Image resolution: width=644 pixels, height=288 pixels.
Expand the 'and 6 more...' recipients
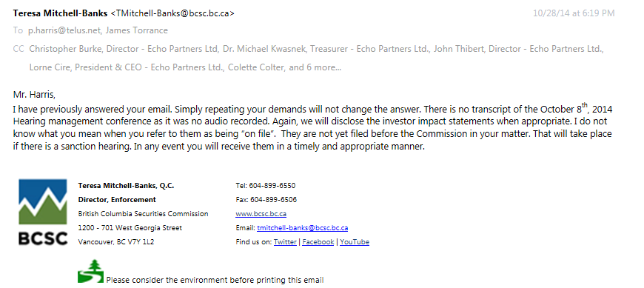click(315, 67)
